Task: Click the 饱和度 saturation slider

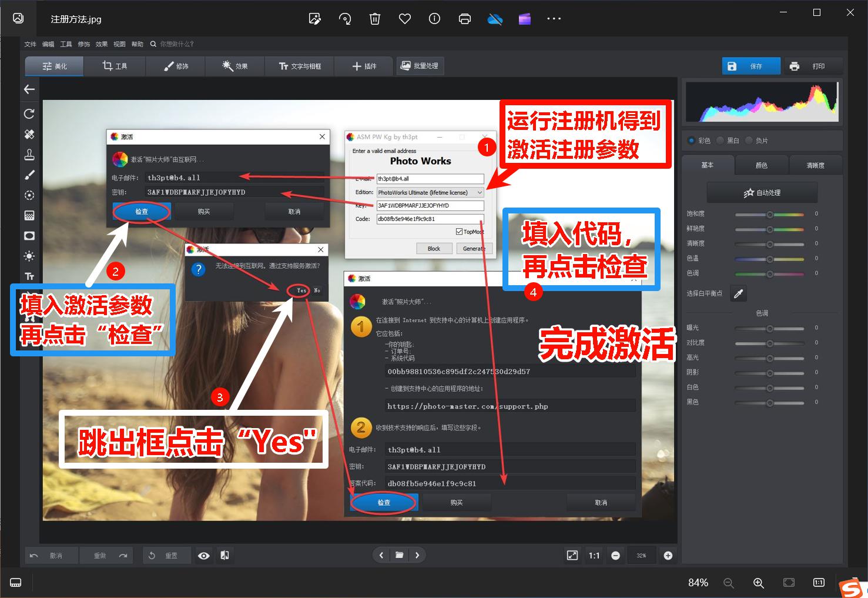Action: click(x=769, y=214)
